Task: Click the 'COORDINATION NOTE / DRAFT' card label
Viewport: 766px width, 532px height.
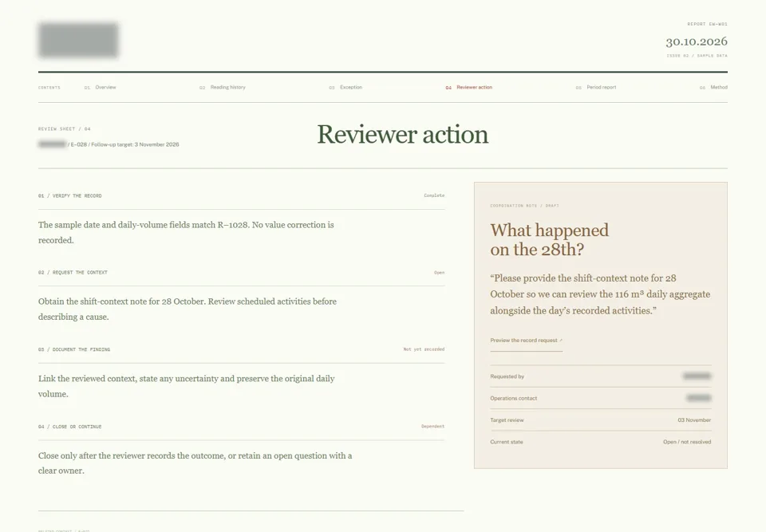Action: coord(525,206)
